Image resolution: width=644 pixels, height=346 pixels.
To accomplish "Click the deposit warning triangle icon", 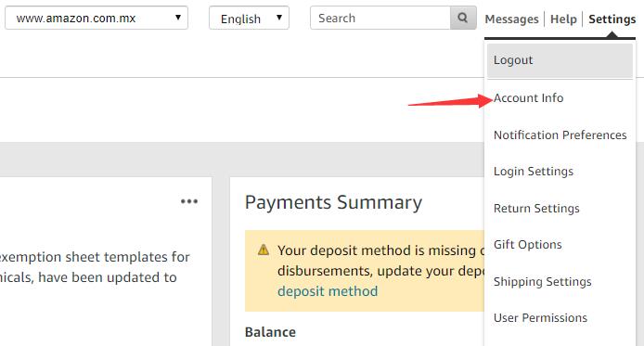I will point(264,250).
